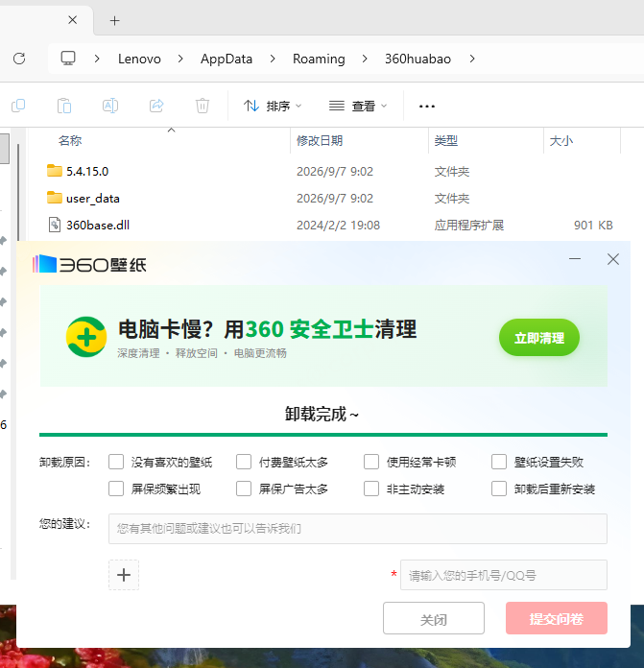The image size is (644, 668).
Task: Check 屏保广告太多 reason
Action: (x=244, y=489)
